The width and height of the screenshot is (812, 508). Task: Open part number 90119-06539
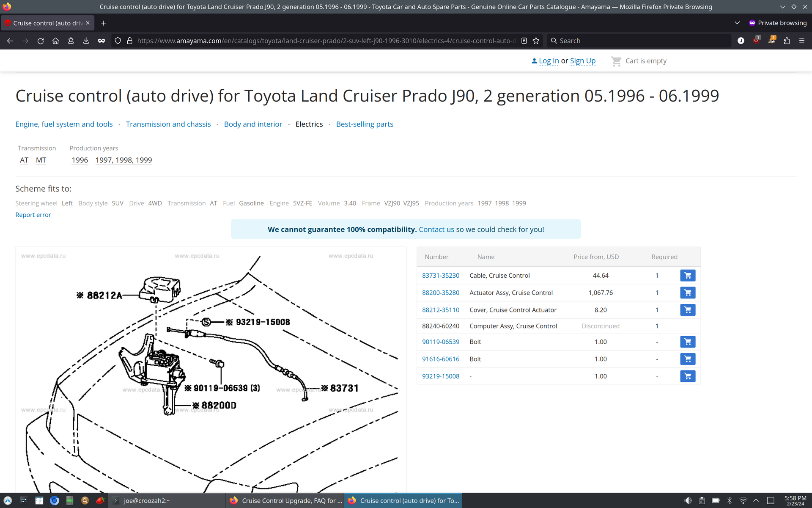[x=440, y=342]
